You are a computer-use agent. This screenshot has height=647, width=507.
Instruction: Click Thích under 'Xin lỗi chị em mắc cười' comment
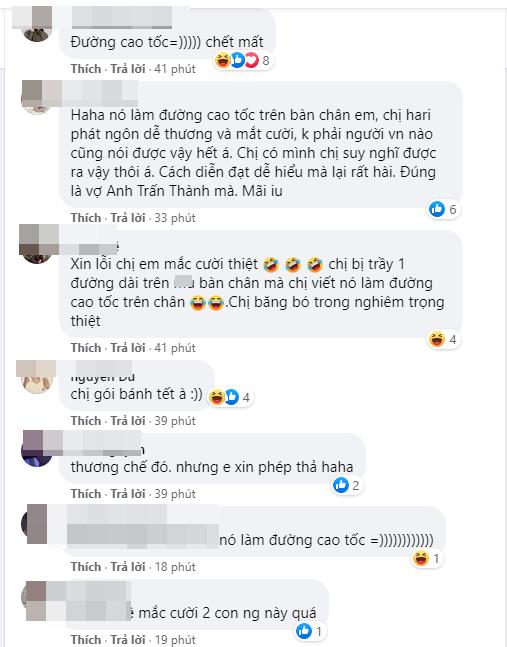[x=86, y=348]
